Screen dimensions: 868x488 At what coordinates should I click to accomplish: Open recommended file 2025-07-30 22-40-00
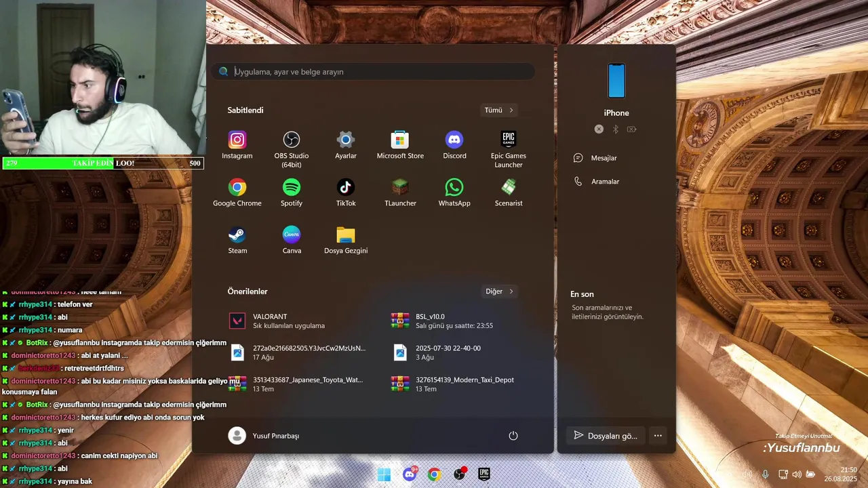click(x=464, y=352)
